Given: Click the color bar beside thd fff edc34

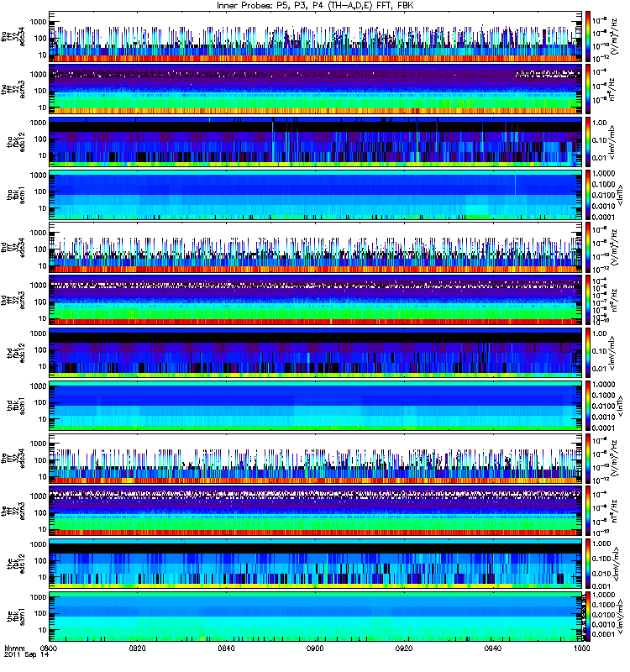Looking at the screenshot, I should point(587,247).
